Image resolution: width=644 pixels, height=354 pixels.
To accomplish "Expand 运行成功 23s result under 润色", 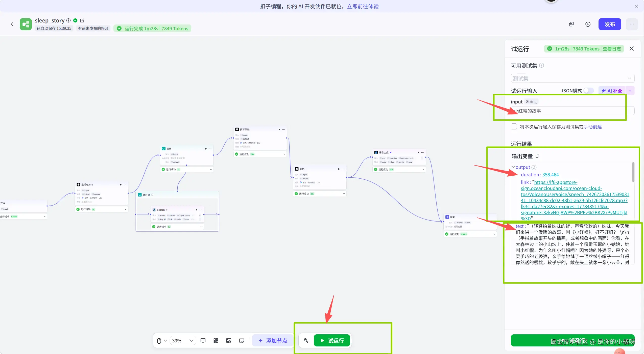I will tap(344, 194).
